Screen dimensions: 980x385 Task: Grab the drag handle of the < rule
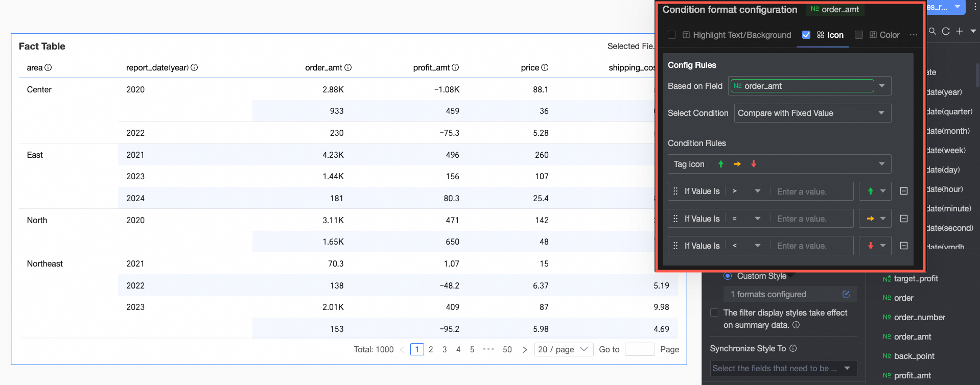click(x=675, y=246)
